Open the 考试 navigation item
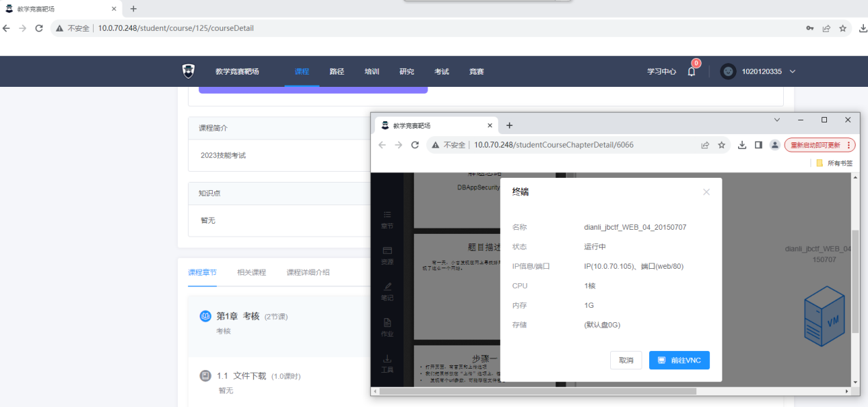 [441, 71]
